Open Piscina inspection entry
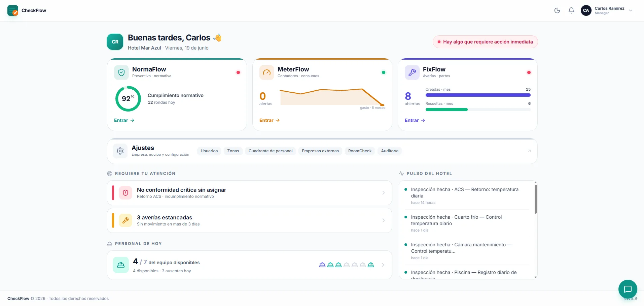 click(466, 274)
